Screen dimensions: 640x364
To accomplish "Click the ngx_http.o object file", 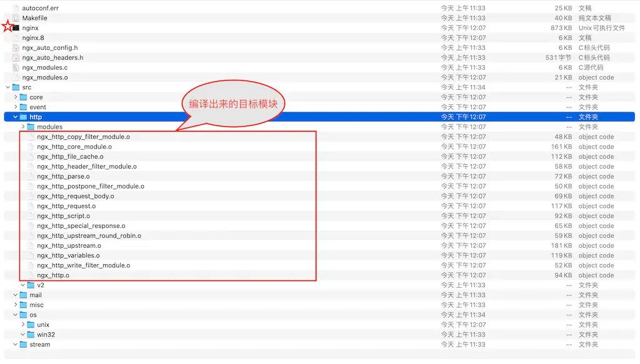I will pyautogui.click(x=53, y=275).
